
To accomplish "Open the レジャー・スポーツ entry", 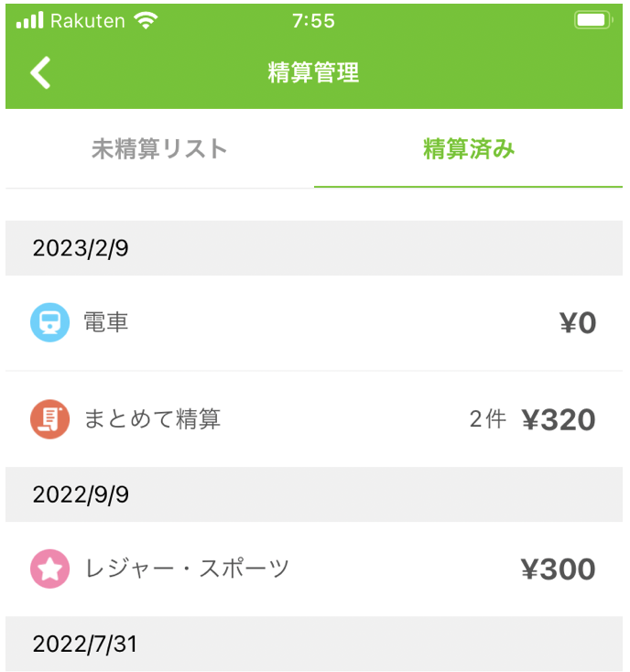I will [314, 569].
